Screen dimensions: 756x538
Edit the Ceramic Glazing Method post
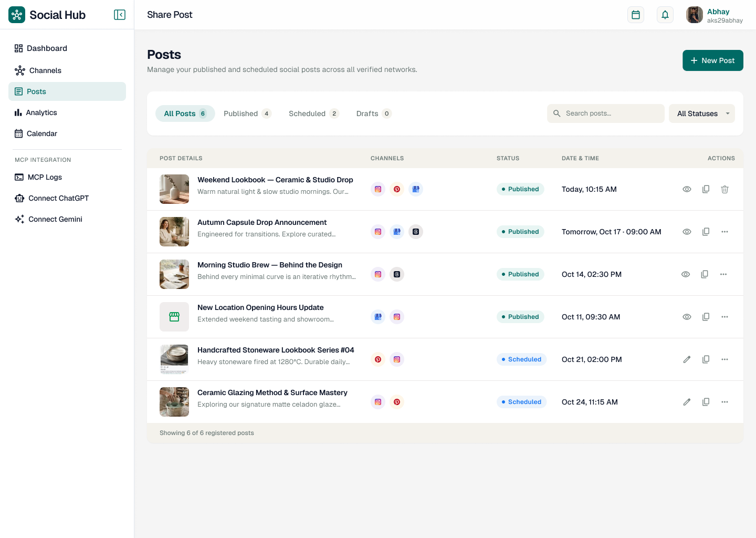click(x=687, y=402)
